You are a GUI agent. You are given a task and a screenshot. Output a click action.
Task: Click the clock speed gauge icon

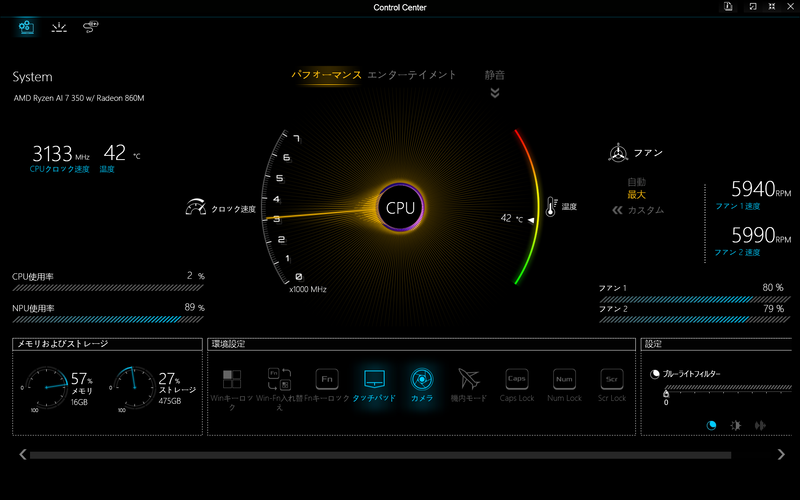coord(196,207)
